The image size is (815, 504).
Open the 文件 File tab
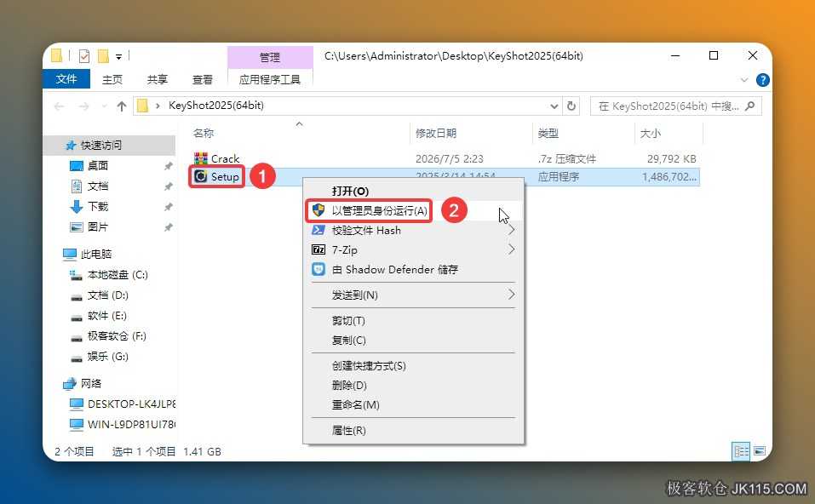click(66, 79)
